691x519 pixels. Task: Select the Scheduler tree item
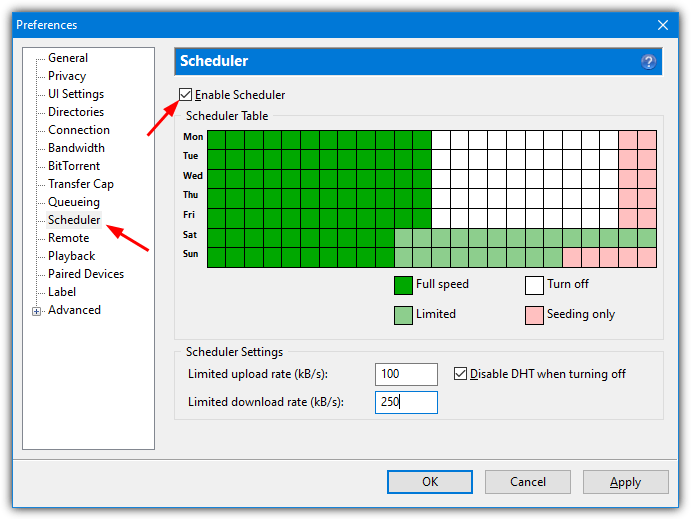(74, 220)
